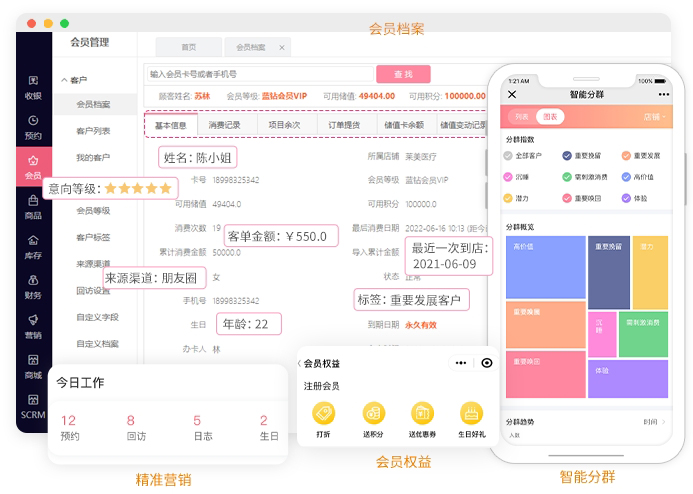Select the 生日好礼 birthday gift icon
The height and width of the screenshot is (494, 693).
click(x=471, y=414)
